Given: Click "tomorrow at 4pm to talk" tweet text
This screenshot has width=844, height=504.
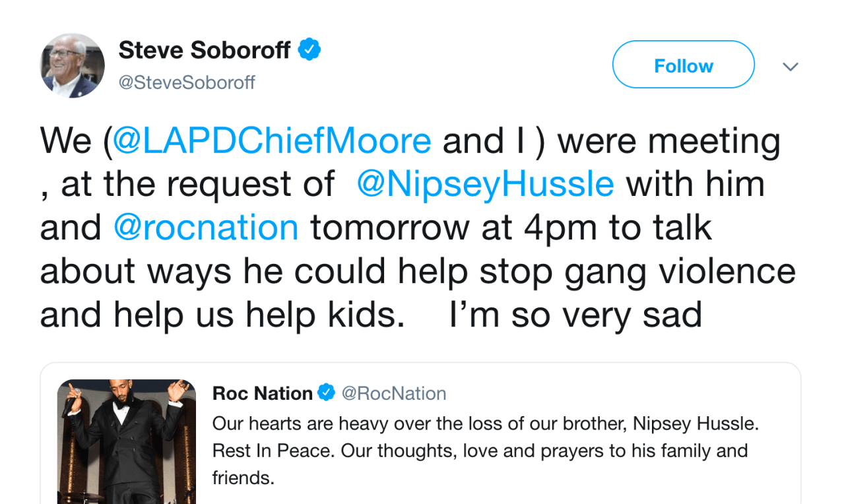Looking at the screenshot, I should click(511, 227).
